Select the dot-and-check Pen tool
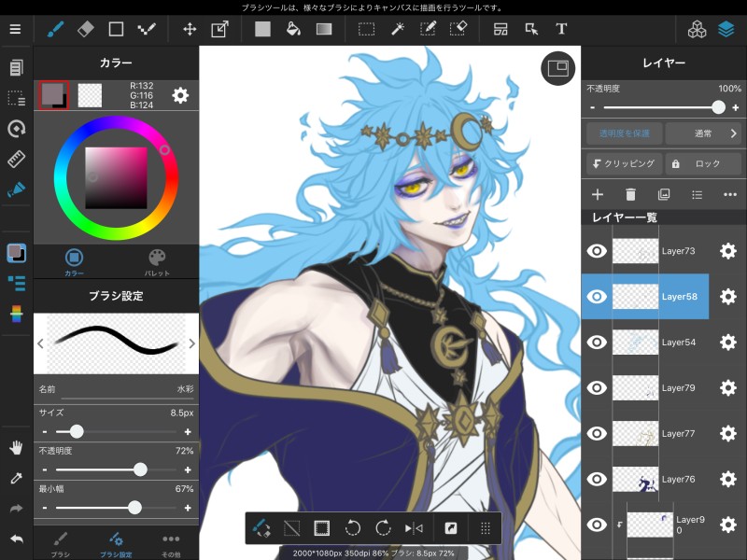Viewport: 747px width, 560px height. (147, 29)
